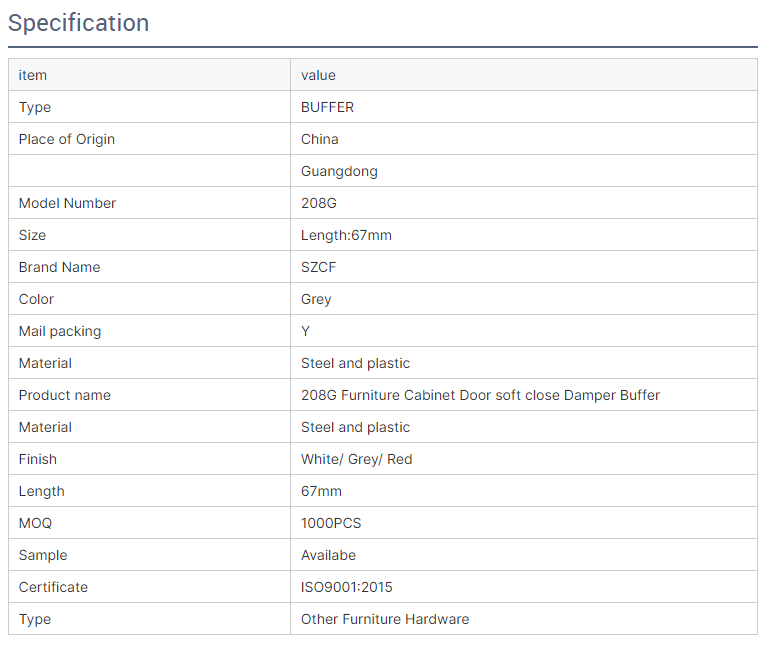
Task: Select the Product name value text
Action: click(x=481, y=395)
